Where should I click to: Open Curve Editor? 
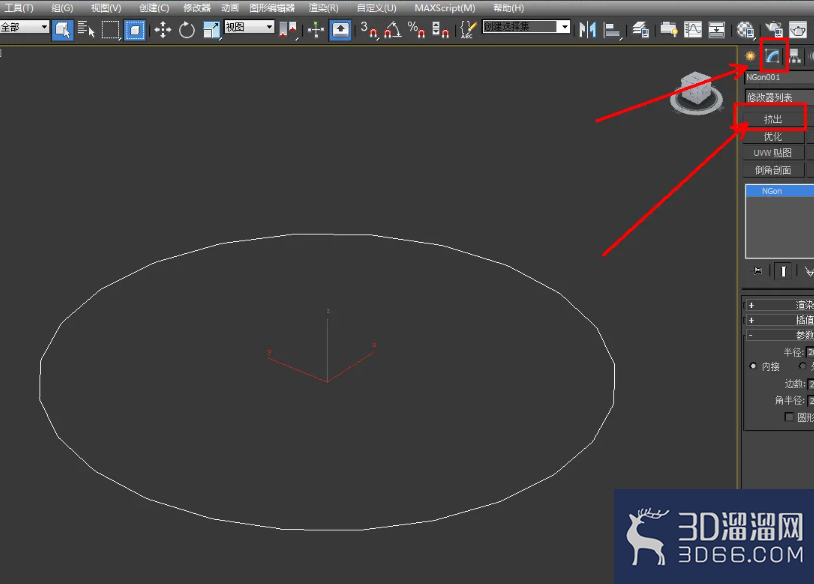[693, 30]
